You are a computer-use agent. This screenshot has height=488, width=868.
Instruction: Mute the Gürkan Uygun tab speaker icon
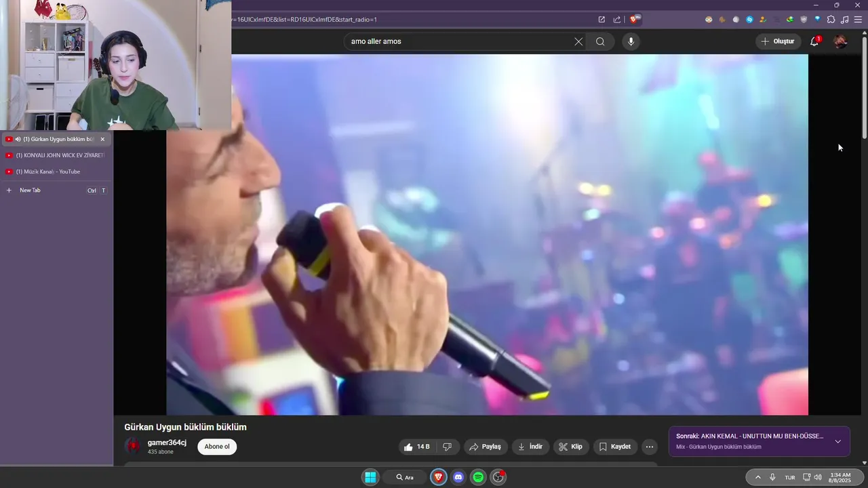pos(18,139)
